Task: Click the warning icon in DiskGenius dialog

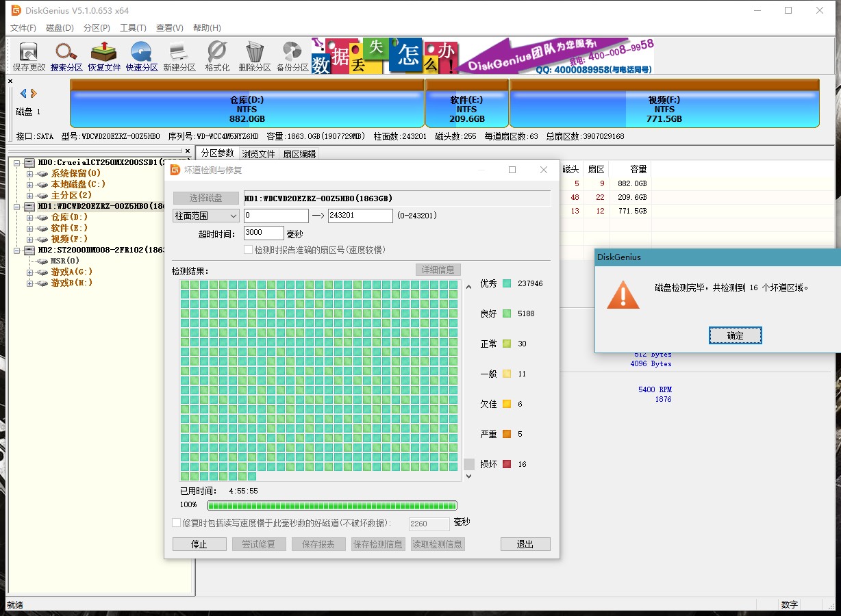Action: (x=623, y=294)
